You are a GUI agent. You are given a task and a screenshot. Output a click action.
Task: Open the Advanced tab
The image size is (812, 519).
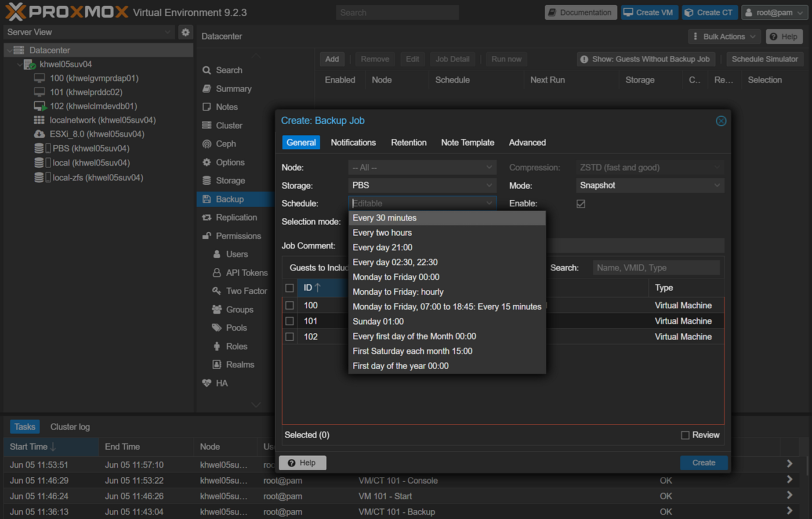(x=527, y=143)
